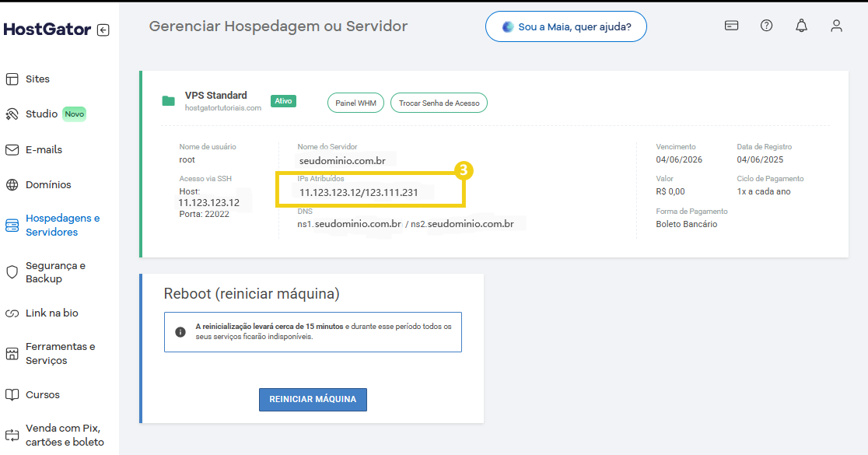Open the Sites sidebar icon
Screen dimensions: 868x455
coord(12,79)
